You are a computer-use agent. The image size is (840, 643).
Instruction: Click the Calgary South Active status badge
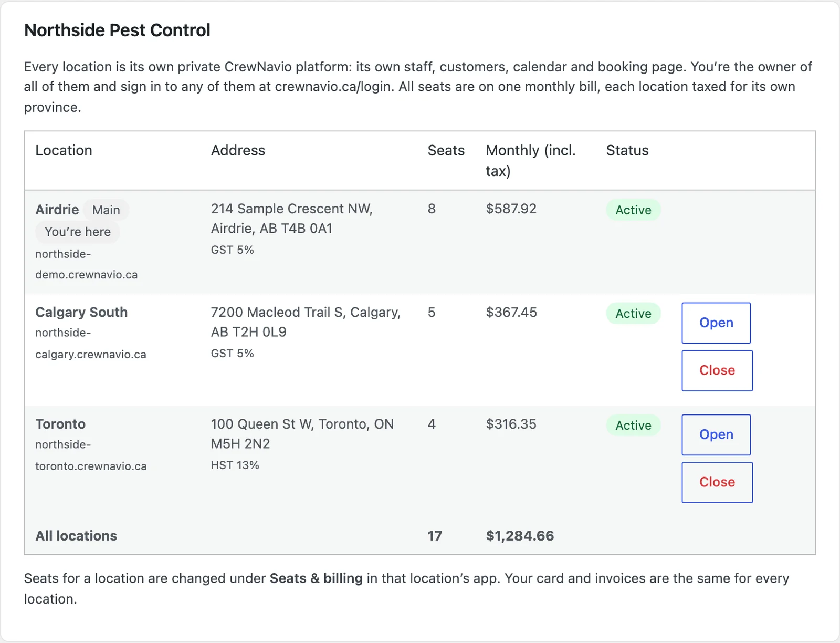[633, 314]
